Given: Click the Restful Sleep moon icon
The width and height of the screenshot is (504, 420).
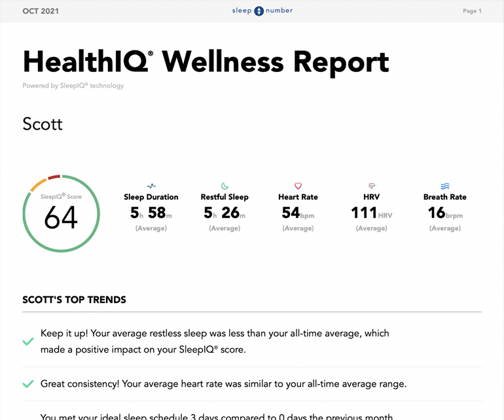Looking at the screenshot, I should point(225,186).
